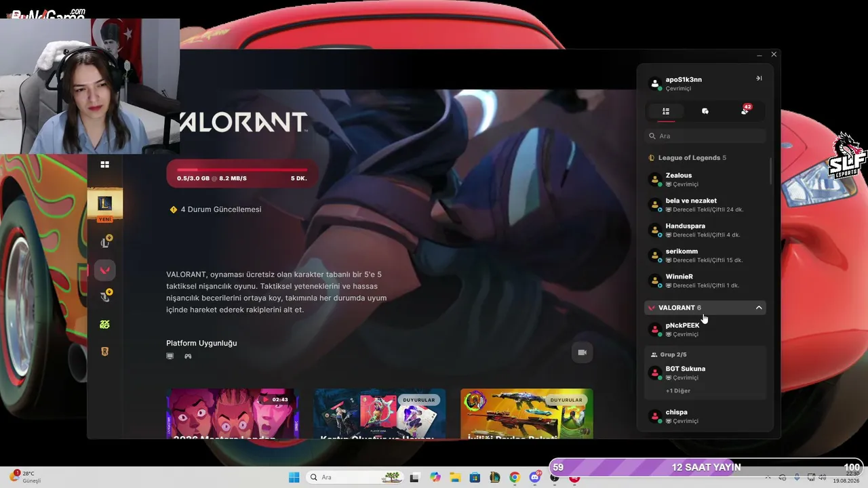Open Microsoft Store from the taskbar
868x488 pixels.
pyautogui.click(x=475, y=477)
